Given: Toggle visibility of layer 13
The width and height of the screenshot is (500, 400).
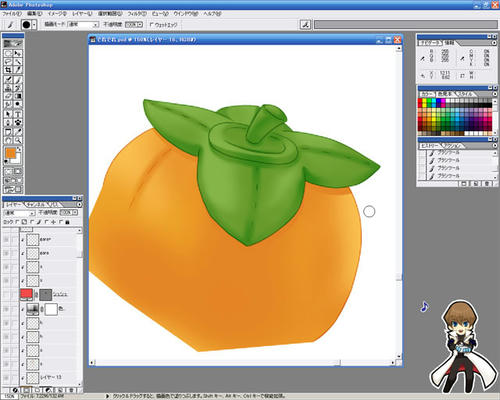Looking at the screenshot, I should (6, 378).
